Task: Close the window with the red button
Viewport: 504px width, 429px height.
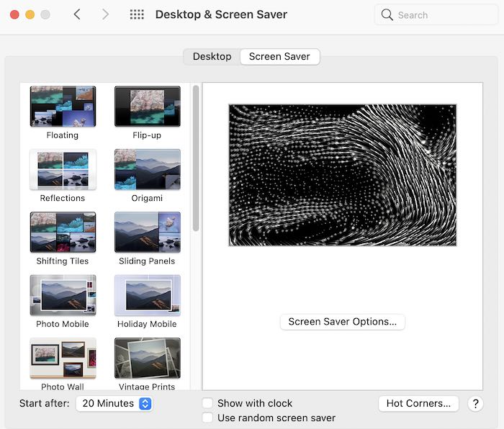Action: pos(14,14)
